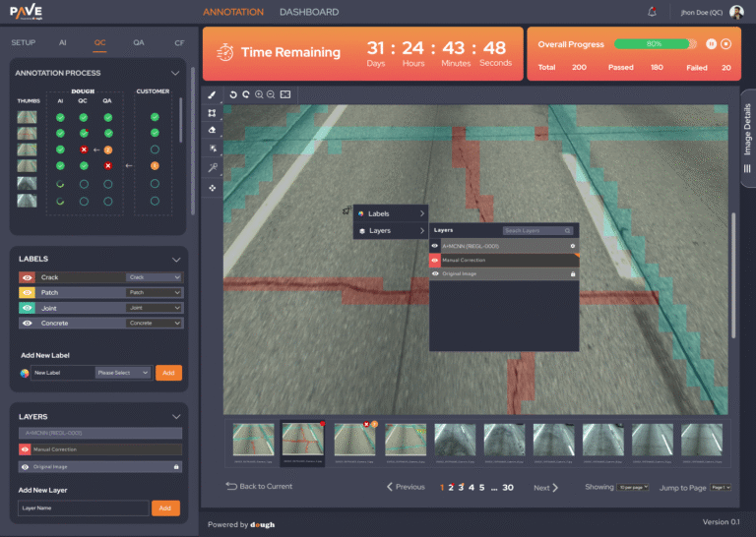Go to the Next page of thumbnails
This screenshot has width=756, height=537.
545,487
